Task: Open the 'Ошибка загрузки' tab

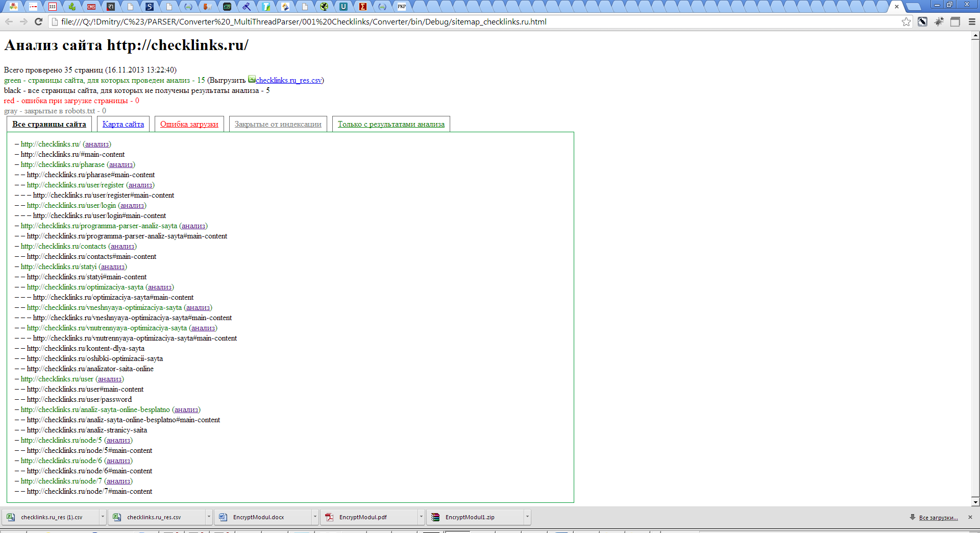Action: [189, 124]
